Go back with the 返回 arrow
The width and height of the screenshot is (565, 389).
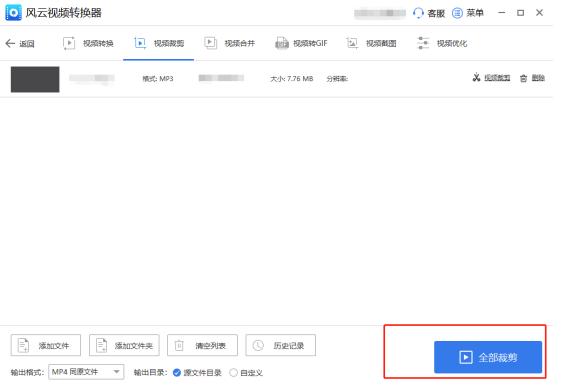20,44
